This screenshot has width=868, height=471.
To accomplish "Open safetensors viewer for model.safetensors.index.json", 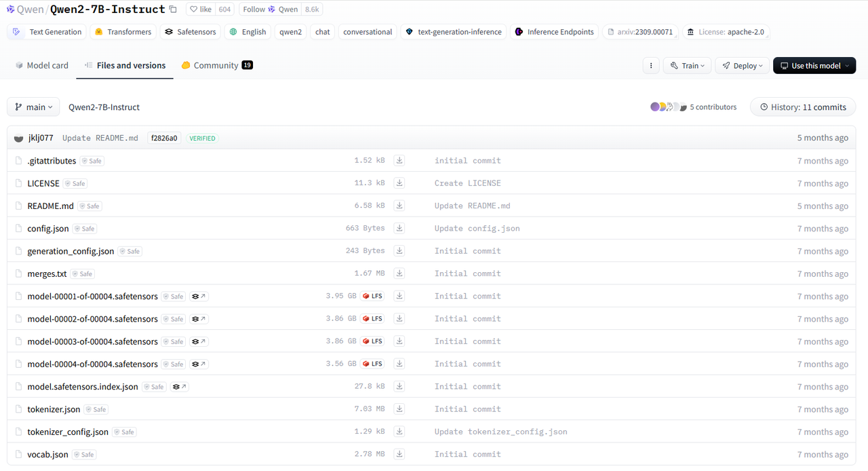I will [179, 387].
